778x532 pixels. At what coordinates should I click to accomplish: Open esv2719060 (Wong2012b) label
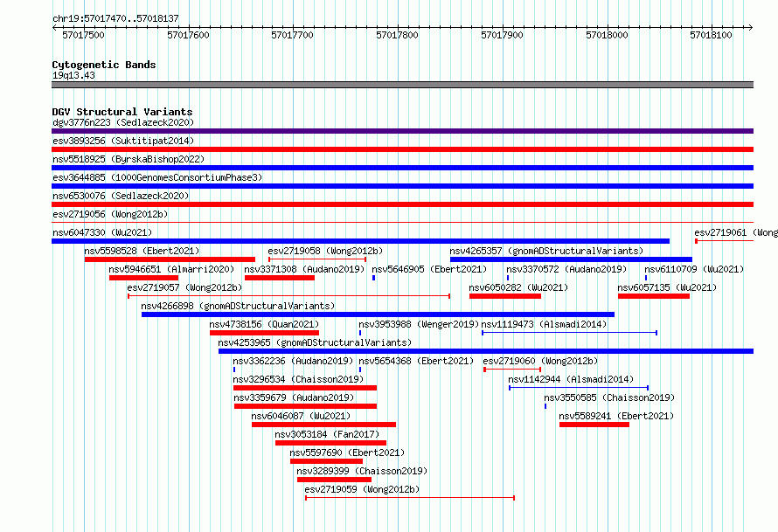coord(540,361)
